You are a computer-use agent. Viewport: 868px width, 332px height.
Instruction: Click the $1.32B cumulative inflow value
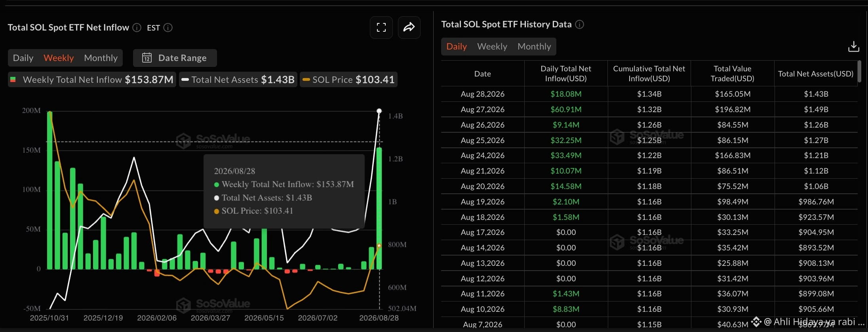(x=649, y=109)
